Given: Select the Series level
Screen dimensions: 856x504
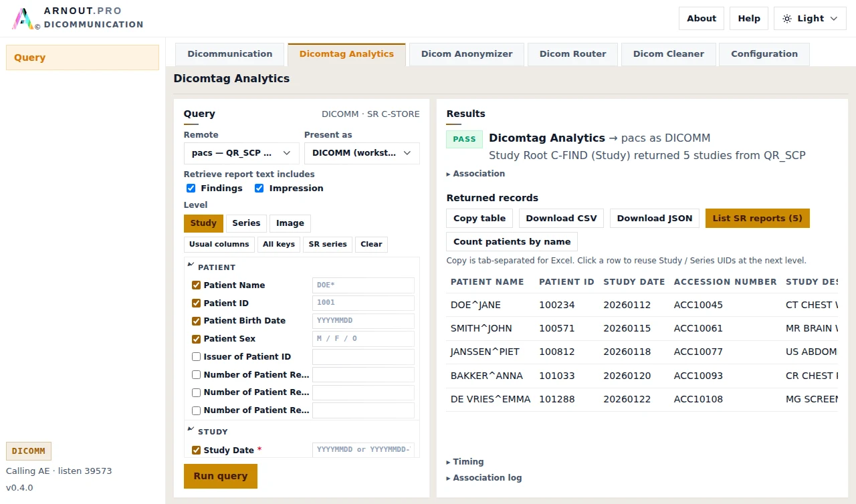Looking at the screenshot, I should tap(246, 223).
